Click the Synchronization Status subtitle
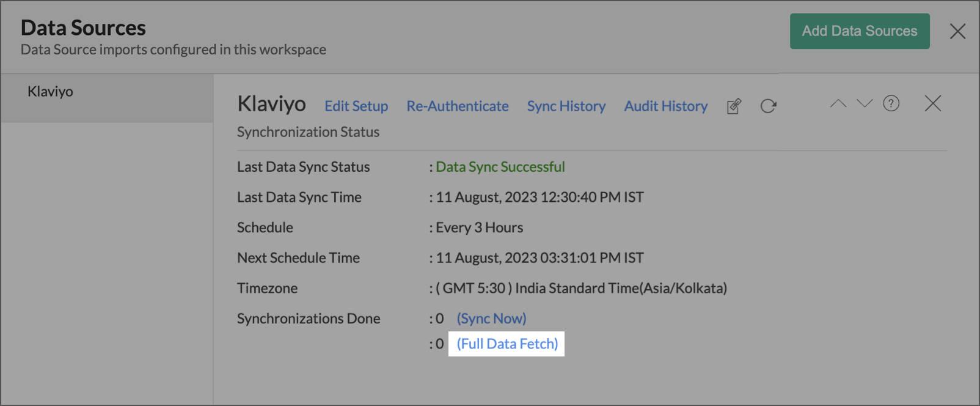 pyautogui.click(x=308, y=132)
